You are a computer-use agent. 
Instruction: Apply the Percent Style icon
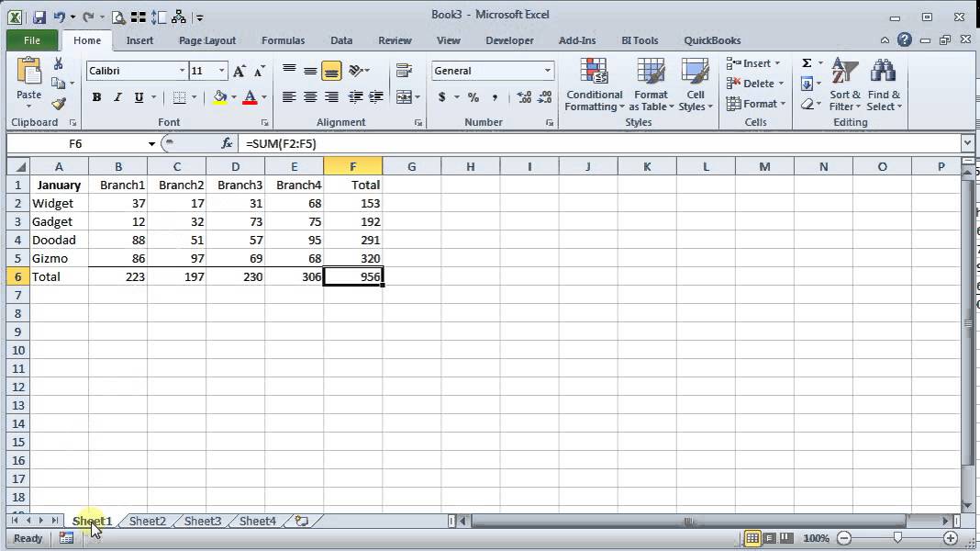(473, 95)
